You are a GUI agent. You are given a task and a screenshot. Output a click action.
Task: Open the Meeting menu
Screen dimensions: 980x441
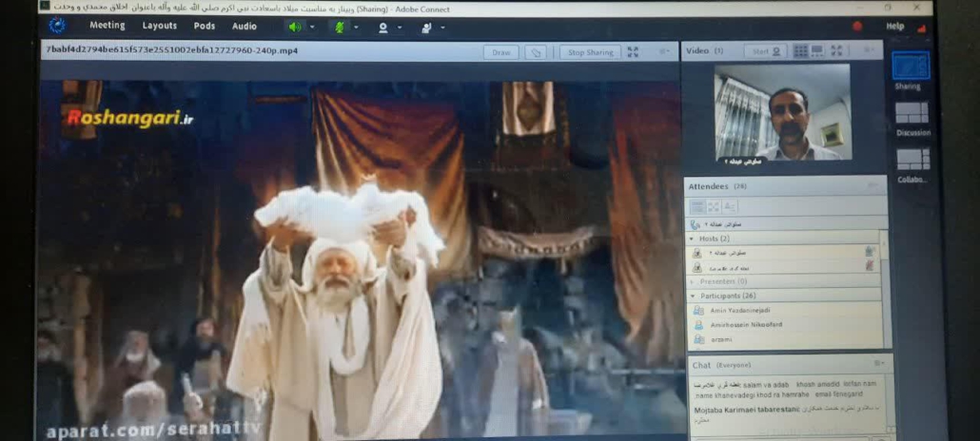(x=107, y=26)
